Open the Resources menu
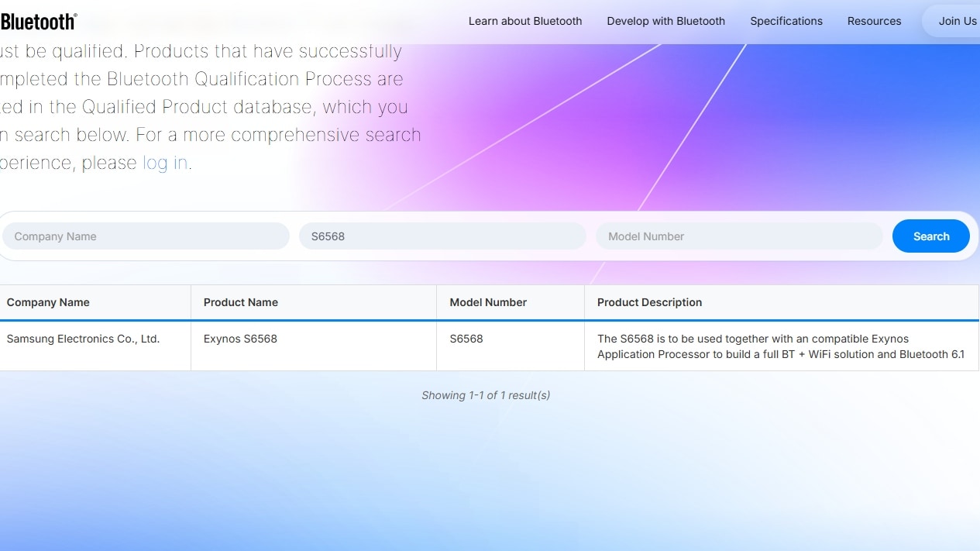This screenshot has height=551, width=980. [x=874, y=21]
